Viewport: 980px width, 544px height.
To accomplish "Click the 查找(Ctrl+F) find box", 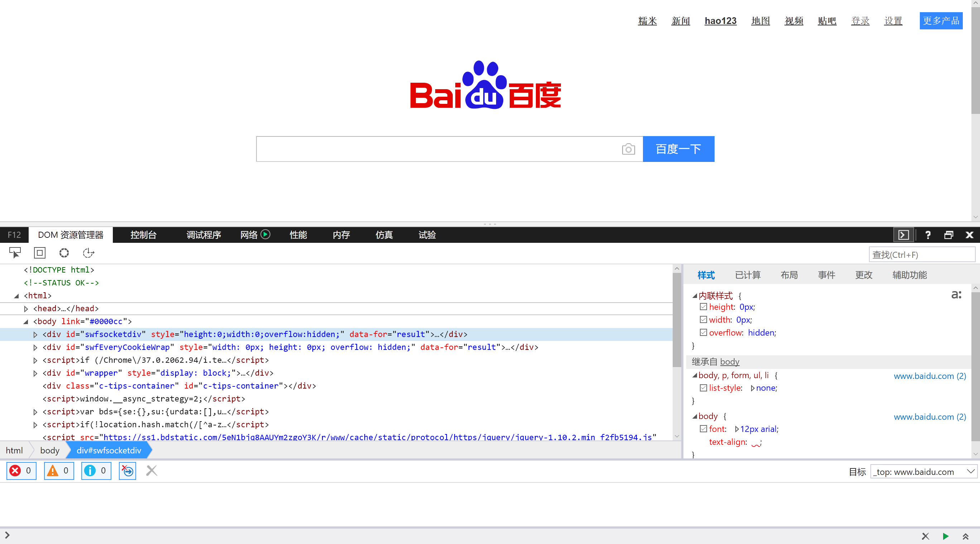I will coord(922,255).
